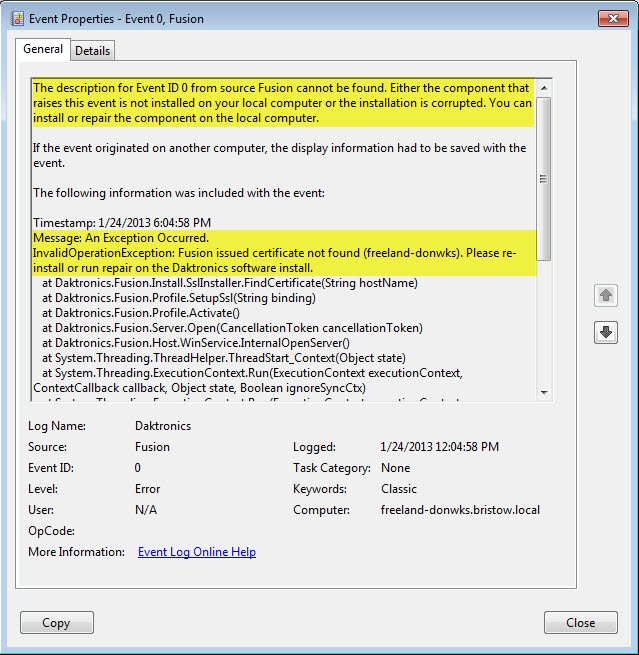The image size is (639, 655).
Task: Select the General tab
Action: (43, 49)
